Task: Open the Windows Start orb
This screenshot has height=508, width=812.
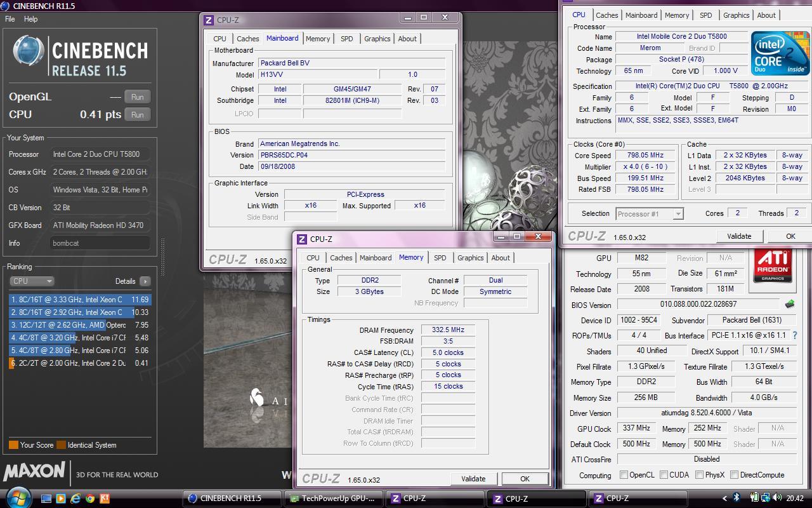Action: (17, 497)
